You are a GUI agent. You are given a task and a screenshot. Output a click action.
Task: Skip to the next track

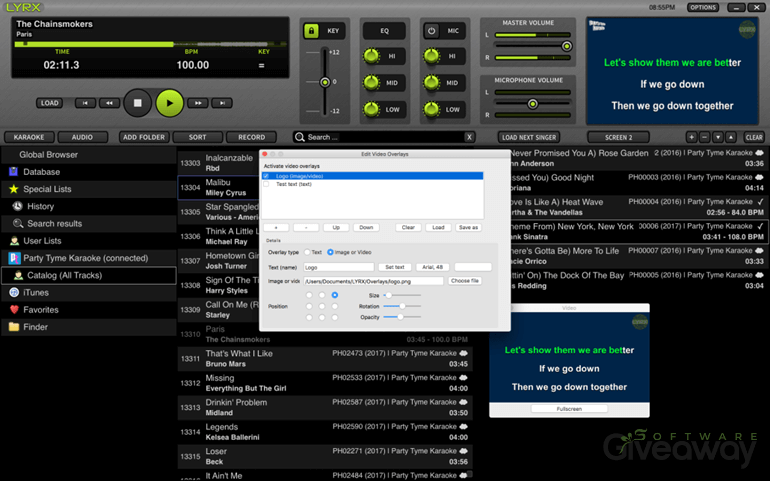221,103
